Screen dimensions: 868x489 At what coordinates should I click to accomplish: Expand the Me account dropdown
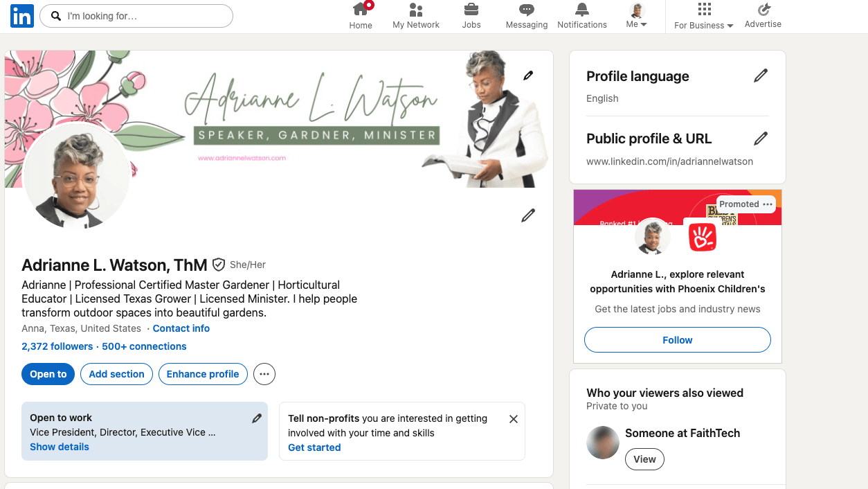(x=637, y=16)
